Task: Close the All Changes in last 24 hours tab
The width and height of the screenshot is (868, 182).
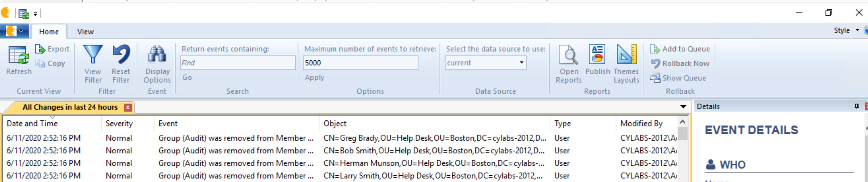Action: (x=128, y=107)
